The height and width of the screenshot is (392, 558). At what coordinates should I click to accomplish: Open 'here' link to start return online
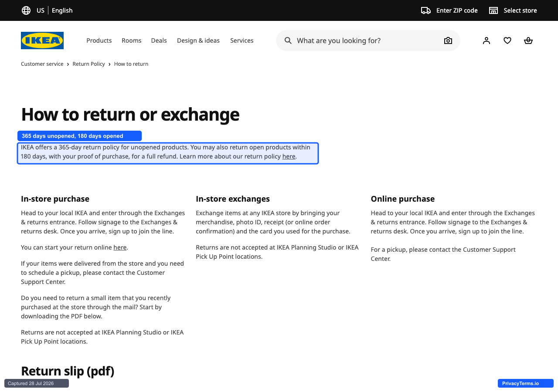click(120, 247)
